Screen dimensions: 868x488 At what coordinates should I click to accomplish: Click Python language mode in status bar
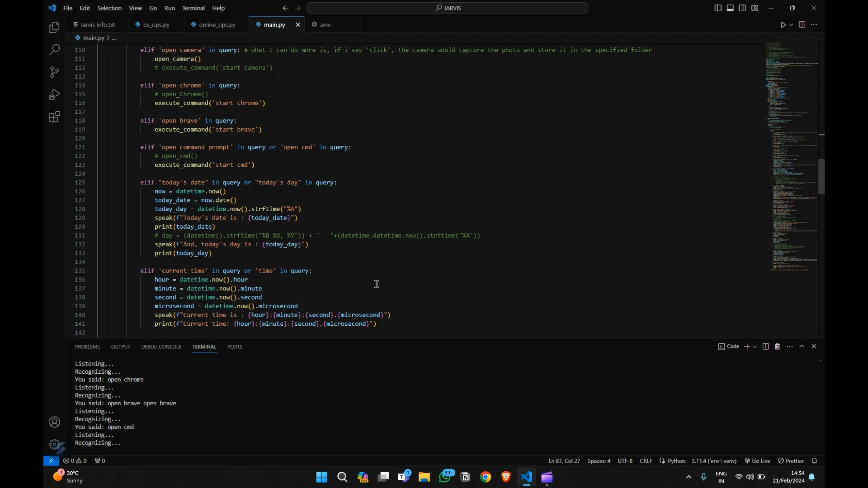tap(676, 461)
